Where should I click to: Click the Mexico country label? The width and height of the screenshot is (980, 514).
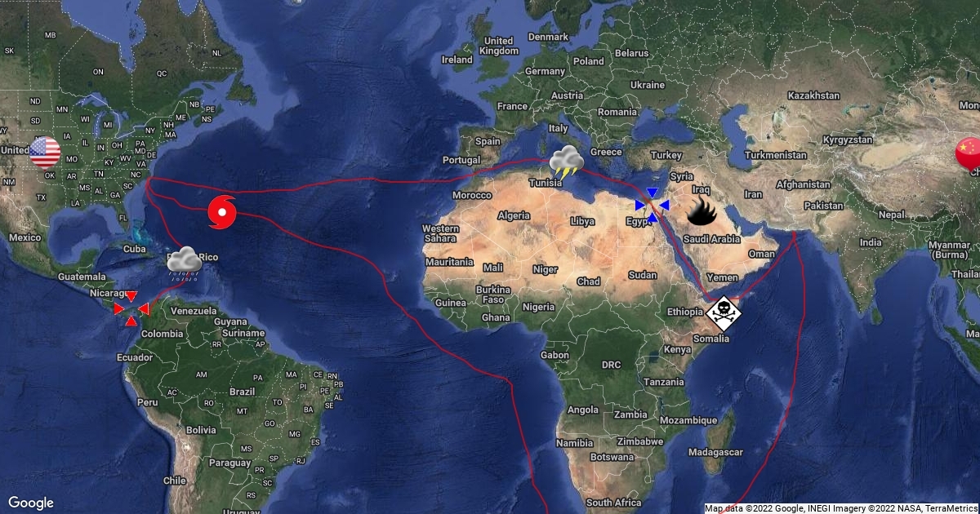(25, 237)
